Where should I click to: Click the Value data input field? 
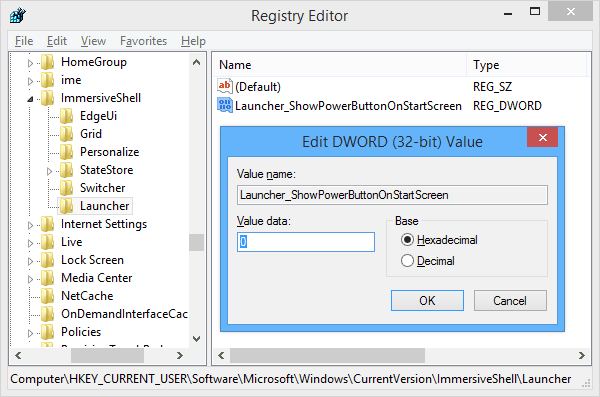(306, 242)
